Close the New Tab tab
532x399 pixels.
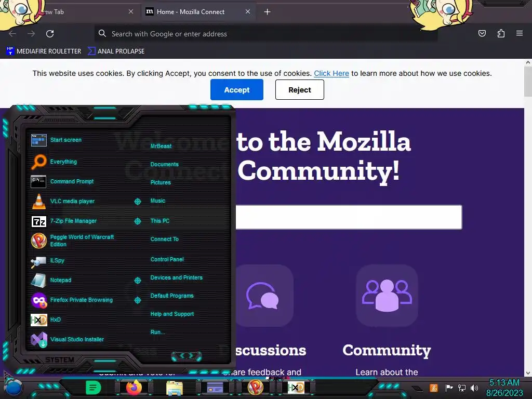pyautogui.click(x=130, y=11)
